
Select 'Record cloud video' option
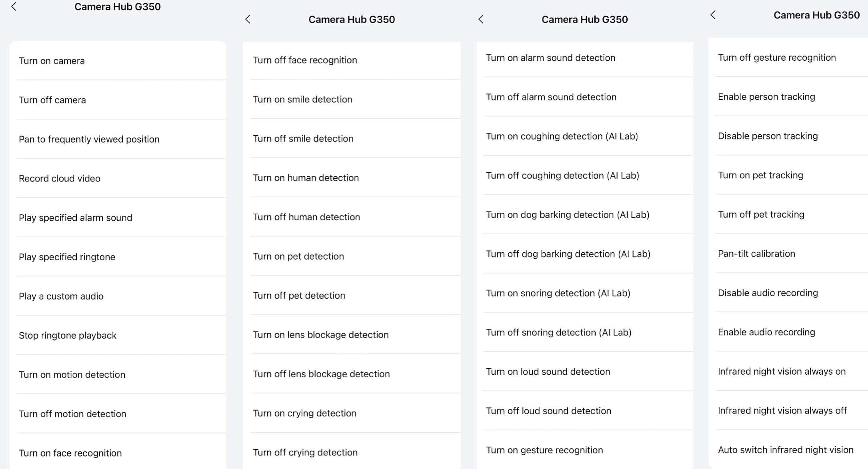pos(60,178)
